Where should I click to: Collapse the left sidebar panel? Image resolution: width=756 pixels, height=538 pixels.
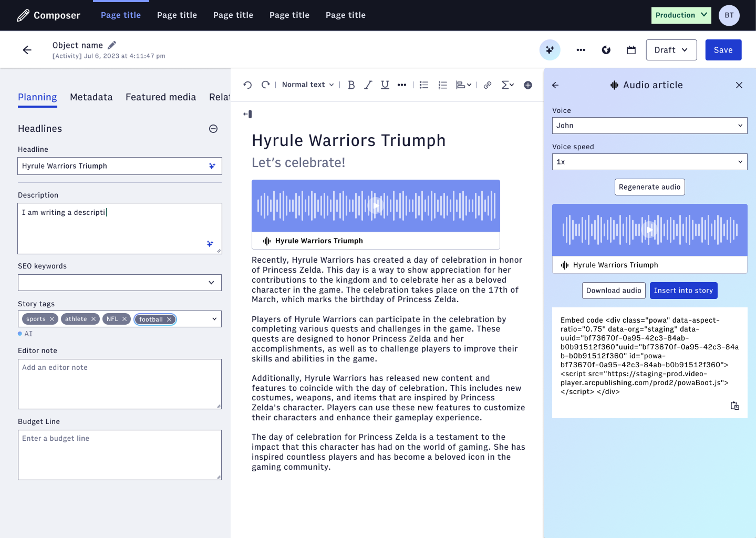247,114
